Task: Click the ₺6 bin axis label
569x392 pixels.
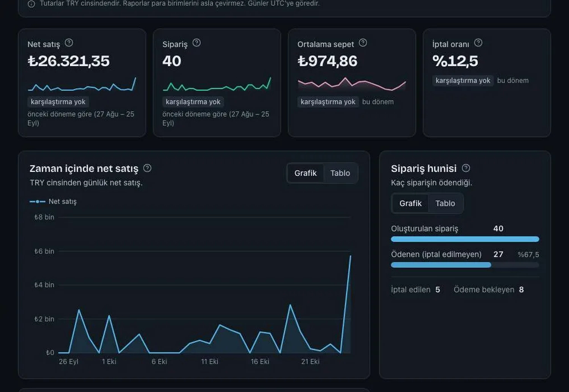Action: pyautogui.click(x=44, y=251)
